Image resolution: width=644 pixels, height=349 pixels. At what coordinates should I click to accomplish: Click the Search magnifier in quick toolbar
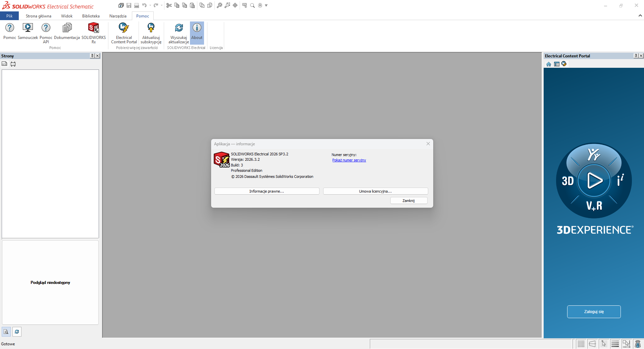click(252, 5)
